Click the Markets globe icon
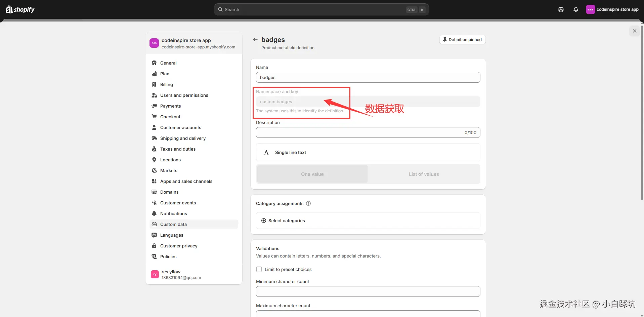The image size is (644, 317). click(x=154, y=170)
